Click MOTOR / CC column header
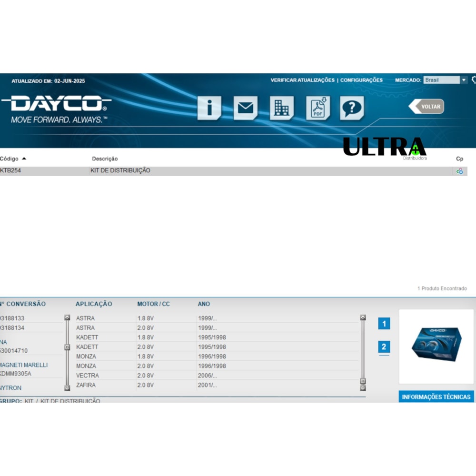This screenshot has width=476, height=476. click(x=153, y=304)
